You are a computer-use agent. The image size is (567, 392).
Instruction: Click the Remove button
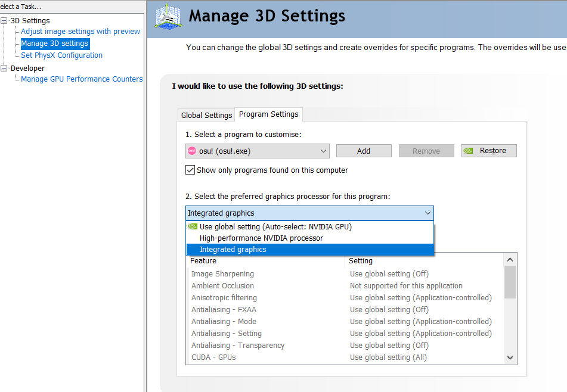coord(426,151)
